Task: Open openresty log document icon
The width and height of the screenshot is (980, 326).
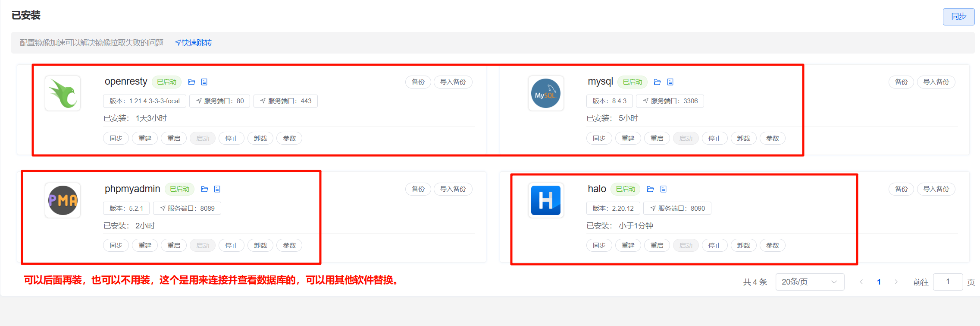Action: point(204,82)
